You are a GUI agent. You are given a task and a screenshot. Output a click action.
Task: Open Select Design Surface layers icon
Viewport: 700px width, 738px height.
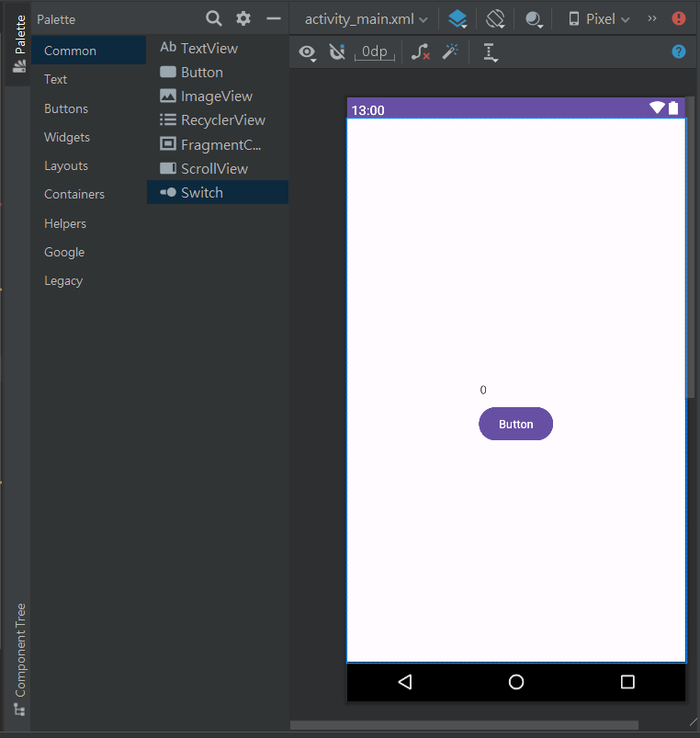tap(457, 19)
